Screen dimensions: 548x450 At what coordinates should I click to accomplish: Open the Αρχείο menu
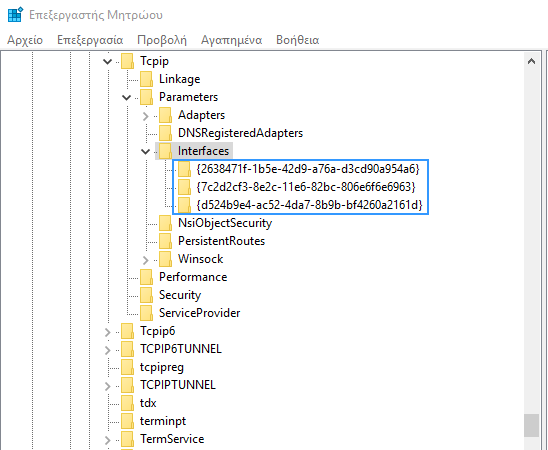pyautogui.click(x=25, y=40)
